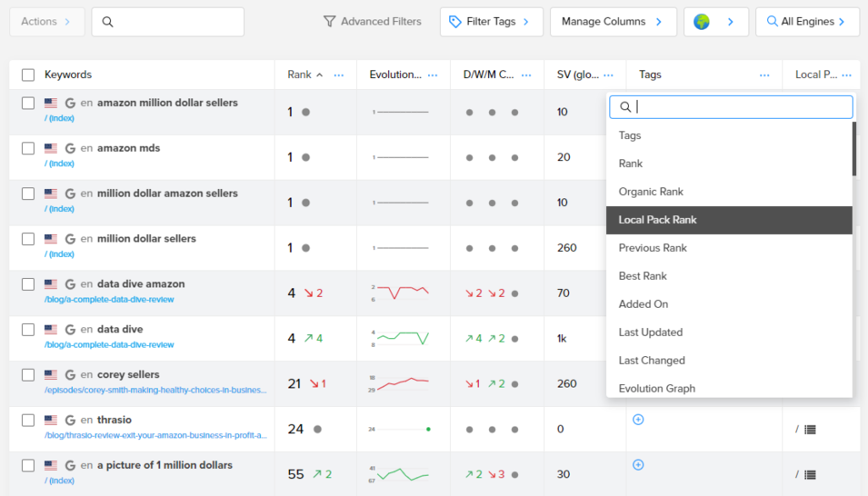
Task: Open Evolution column options (three dots)
Action: pos(433,75)
